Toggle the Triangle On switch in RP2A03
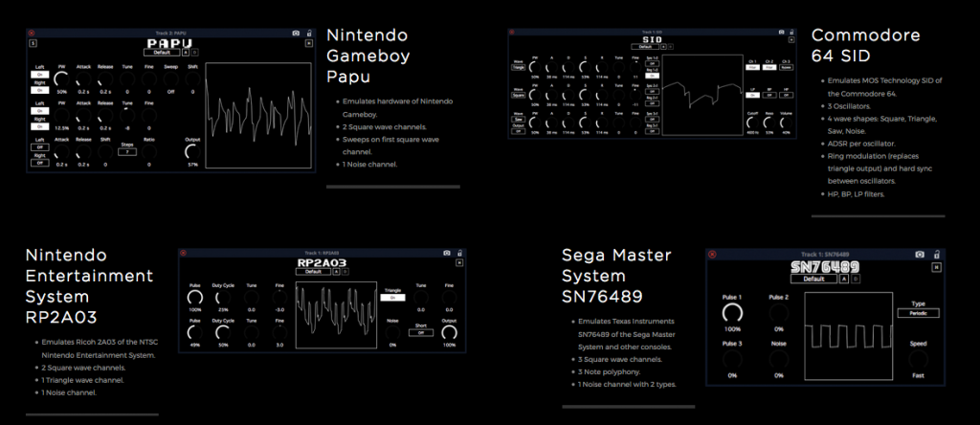The width and height of the screenshot is (980, 425). click(x=392, y=298)
